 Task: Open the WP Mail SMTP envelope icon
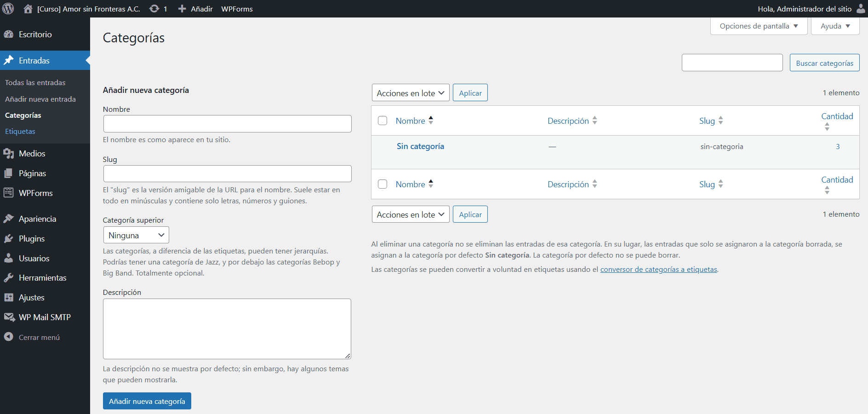(9, 317)
